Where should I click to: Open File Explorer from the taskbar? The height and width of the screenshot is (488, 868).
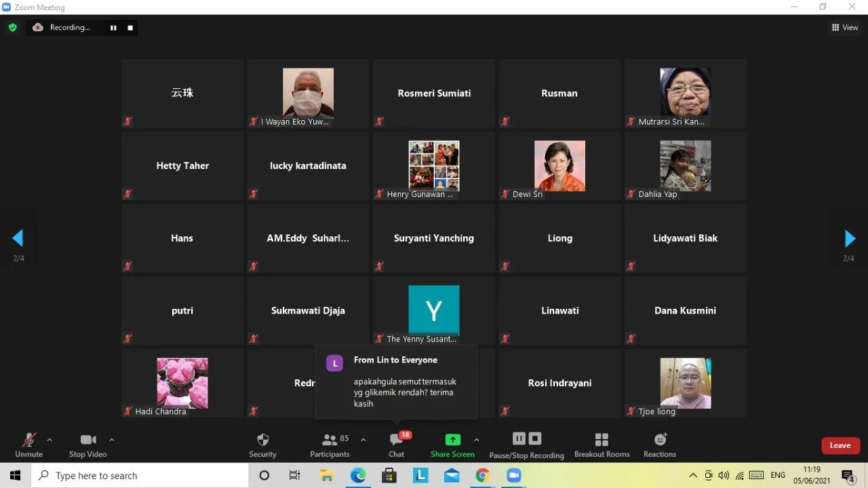[x=327, y=476]
